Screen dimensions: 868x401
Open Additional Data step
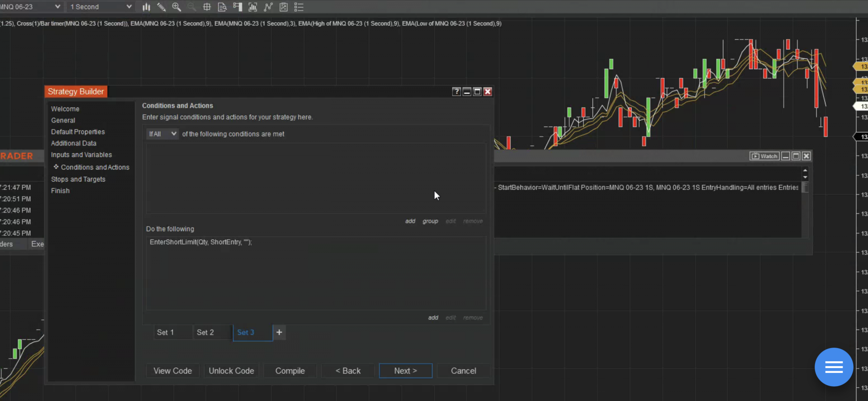[74, 143]
